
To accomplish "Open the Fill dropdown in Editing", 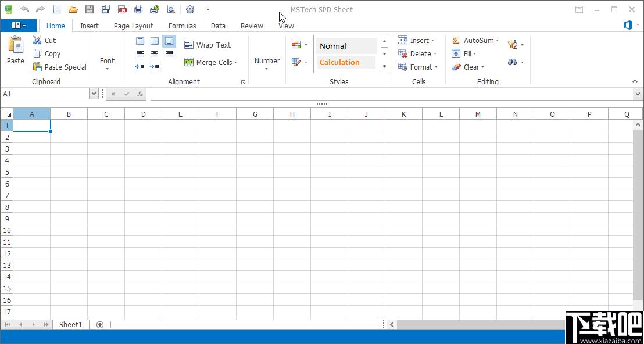I will 464,54.
